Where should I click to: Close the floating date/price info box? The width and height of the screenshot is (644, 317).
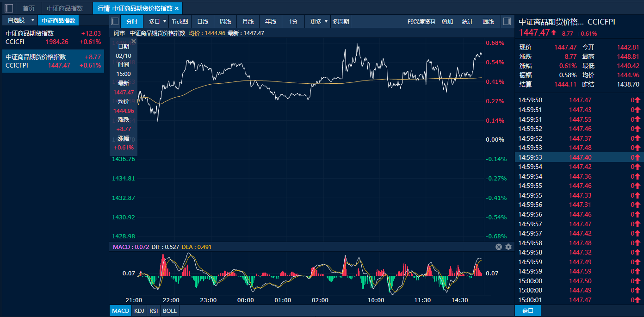click(x=134, y=41)
